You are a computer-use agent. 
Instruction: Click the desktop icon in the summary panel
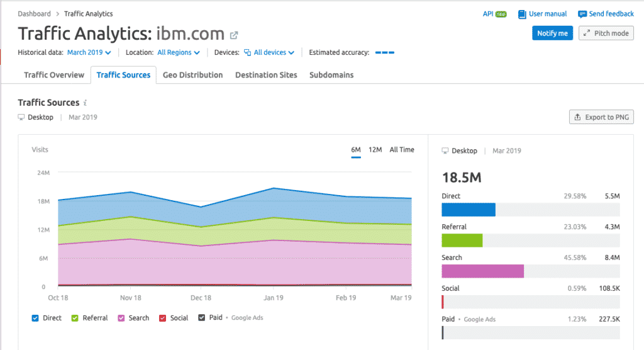(x=445, y=151)
